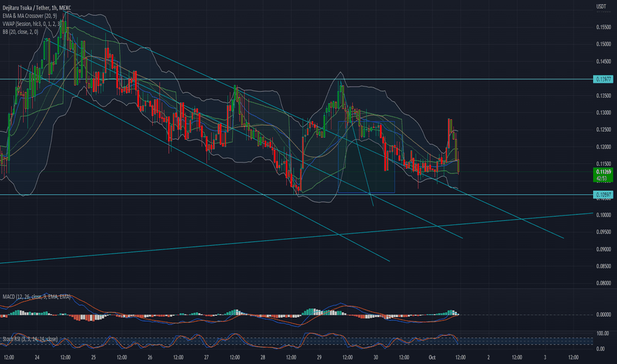Click the 0.15000 price axis label
The width and height of the screenshot is (617, 364).
click(x=603, y=44)
